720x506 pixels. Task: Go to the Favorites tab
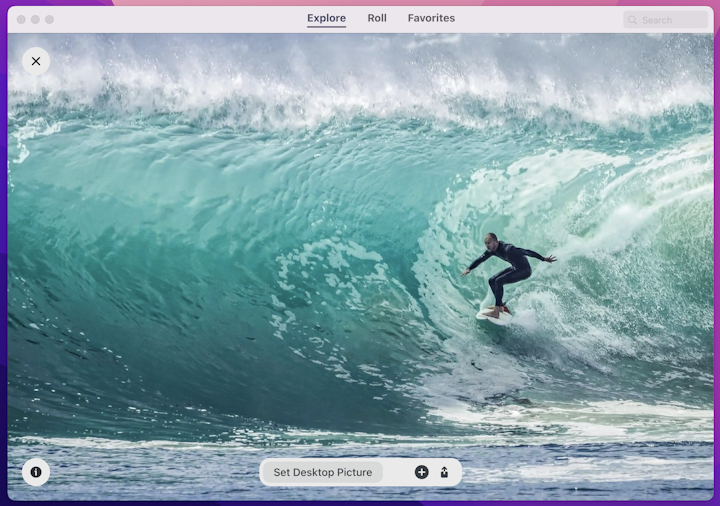[x=431, y=18]
